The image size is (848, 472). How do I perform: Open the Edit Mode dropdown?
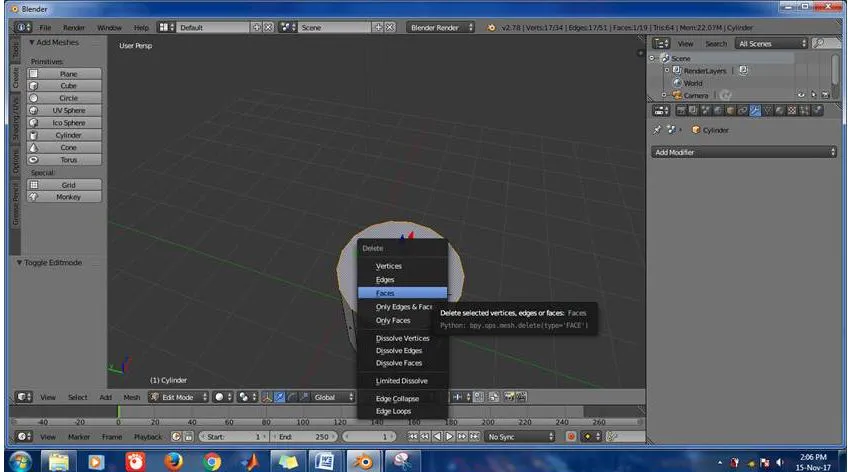click(178, 397)
